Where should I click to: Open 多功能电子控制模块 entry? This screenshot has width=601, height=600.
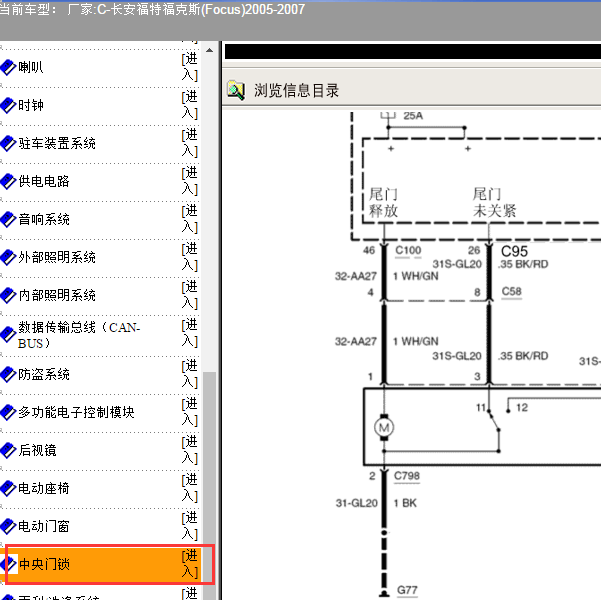click(76, 412)
